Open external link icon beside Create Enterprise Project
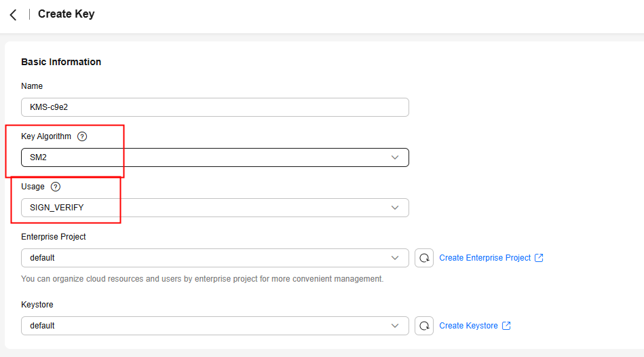Screen dimensions: 644x357 click(x=539, y=258)
